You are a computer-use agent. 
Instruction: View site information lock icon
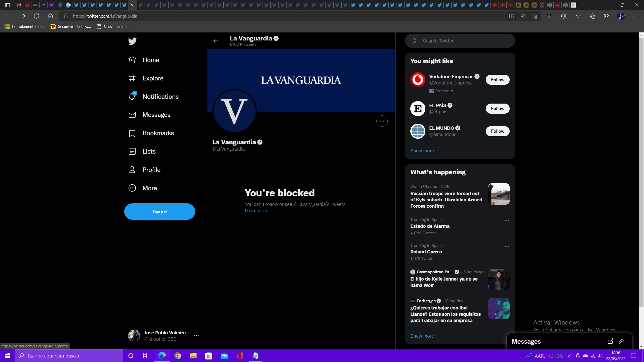pos(66,16)
